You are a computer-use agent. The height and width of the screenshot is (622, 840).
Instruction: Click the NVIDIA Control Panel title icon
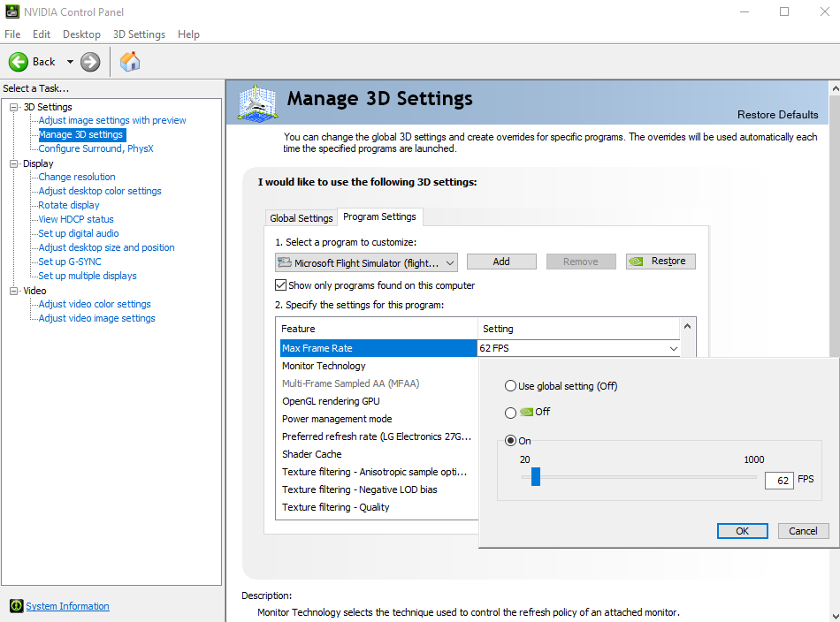pyautogui.click(x=11, y=12)
